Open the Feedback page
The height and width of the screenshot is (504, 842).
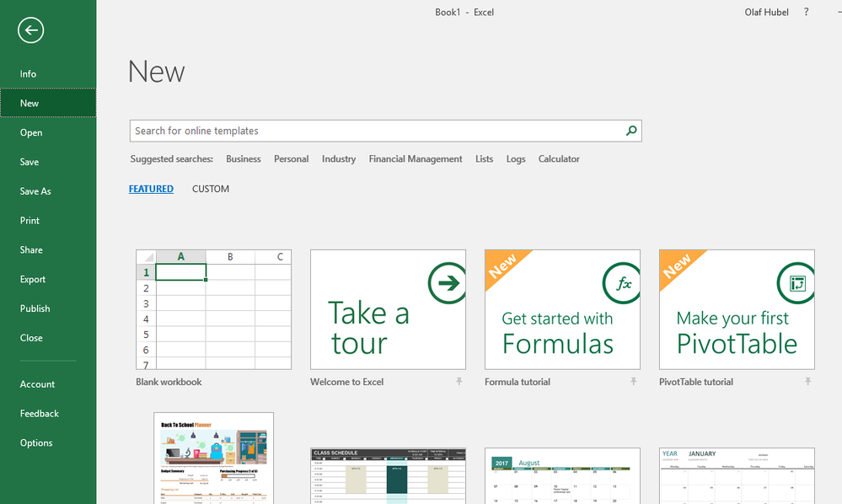[x=48, y=414]
